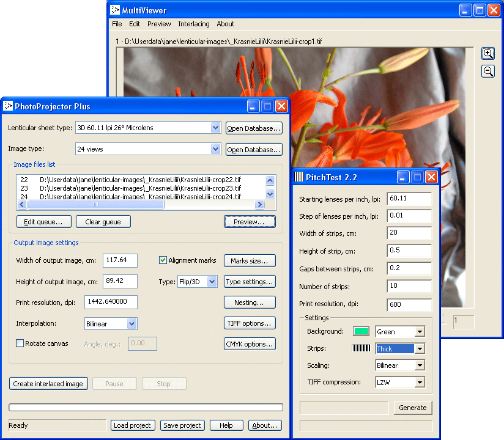Open the Interlacing menu
This screenshot has height=440, width=504.
pyautogui.click(x=193, y=24)
